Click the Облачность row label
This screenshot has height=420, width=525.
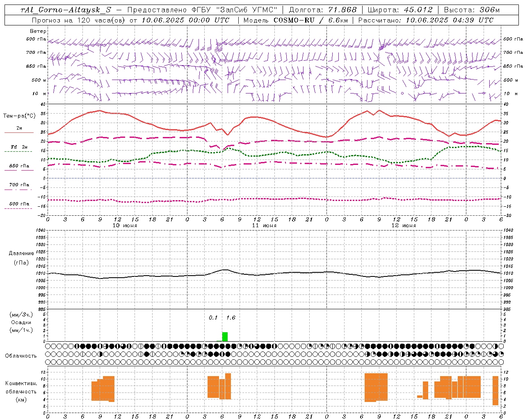coord(21,356)
